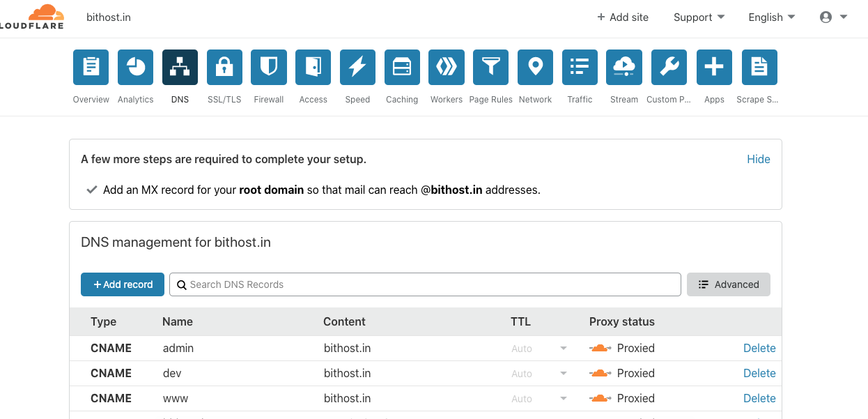Click the Proxy status column header
Image resolution: width=868 pixels, height=419 pixels.
click(622, 321)
